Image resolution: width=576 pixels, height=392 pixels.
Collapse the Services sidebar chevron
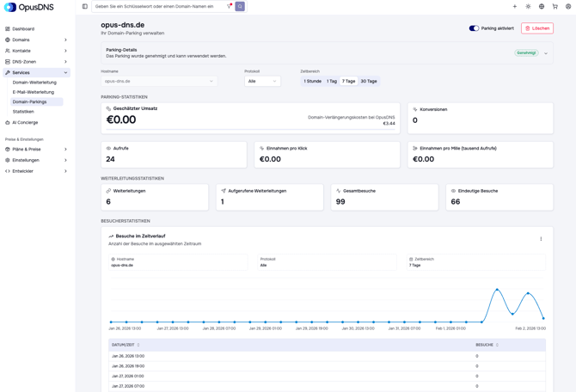point(65,73)
